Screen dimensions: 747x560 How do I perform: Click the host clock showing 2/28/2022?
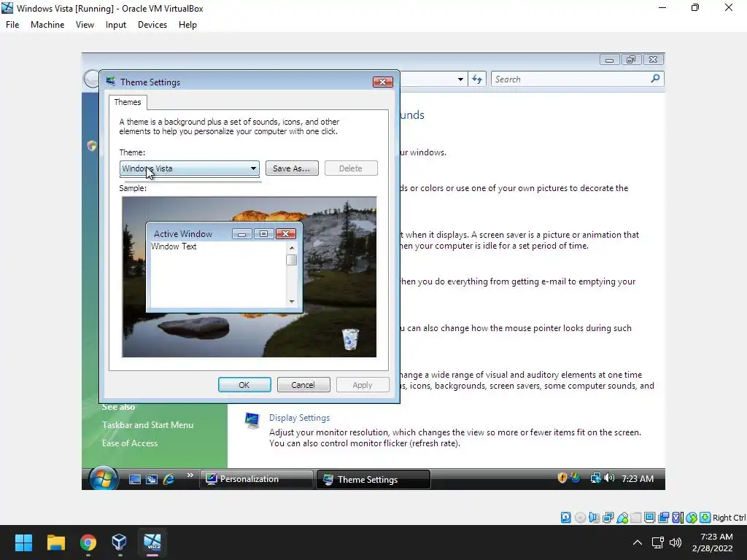[712, 542]
